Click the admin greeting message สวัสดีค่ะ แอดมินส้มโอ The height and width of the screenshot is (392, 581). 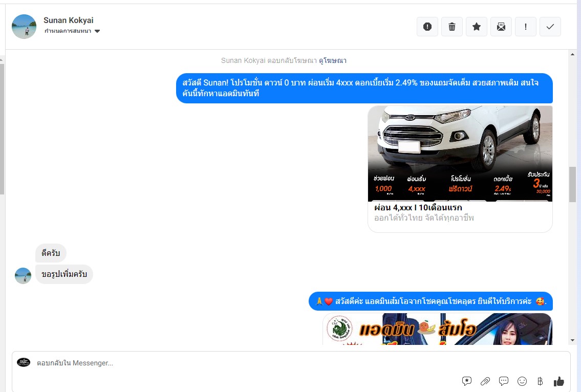(x=431, y=301)
